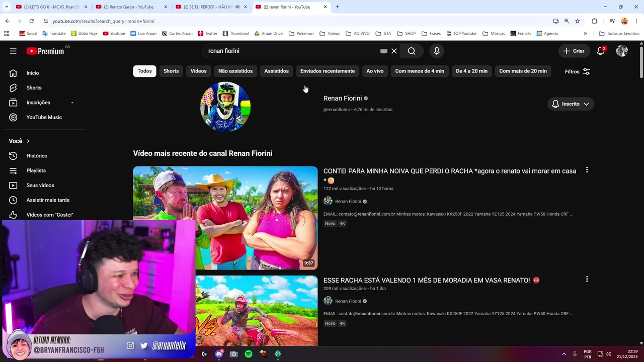
Task: Open the Todos os favoritos folder
Action: (x=619, y=34)
